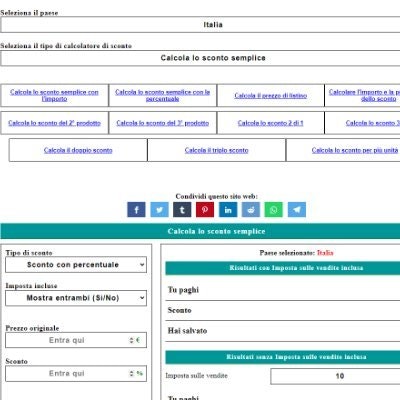Edit the 'Imposta sulle vendite' value 10
Image resolution: width=400 pixels, height=400 pixels.
coord(335,376)
